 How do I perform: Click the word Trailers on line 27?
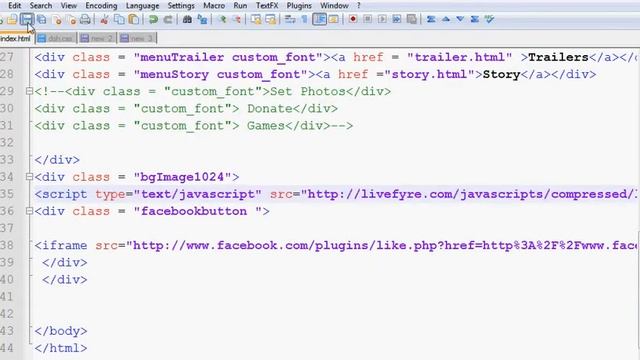558,57
